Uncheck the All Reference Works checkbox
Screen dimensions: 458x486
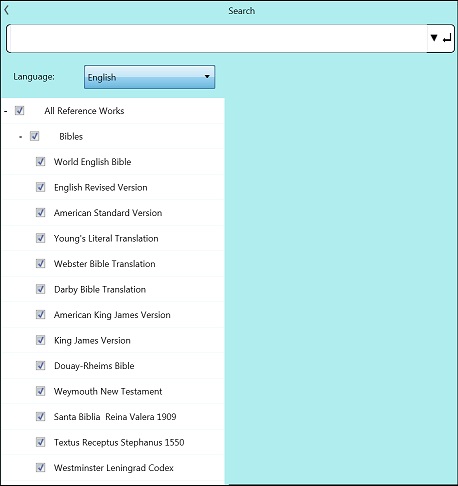20,110
